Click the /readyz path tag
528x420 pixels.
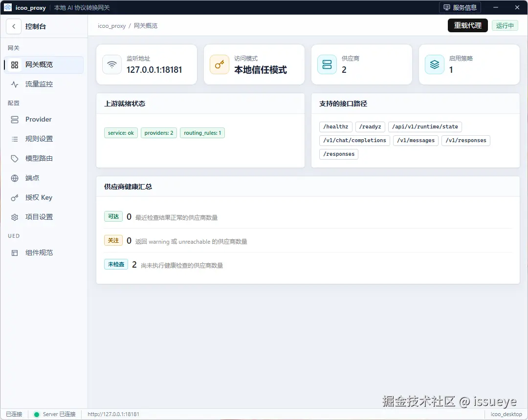[370, 127]
